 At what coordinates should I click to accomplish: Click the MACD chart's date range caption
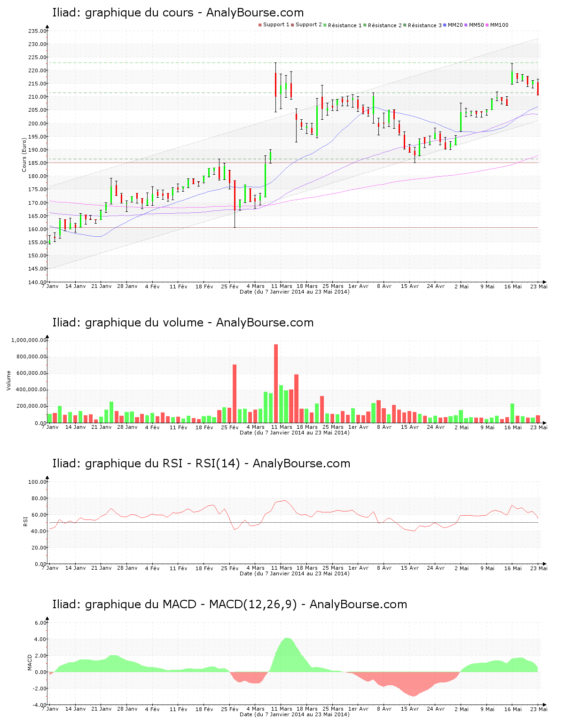point(295,714)
